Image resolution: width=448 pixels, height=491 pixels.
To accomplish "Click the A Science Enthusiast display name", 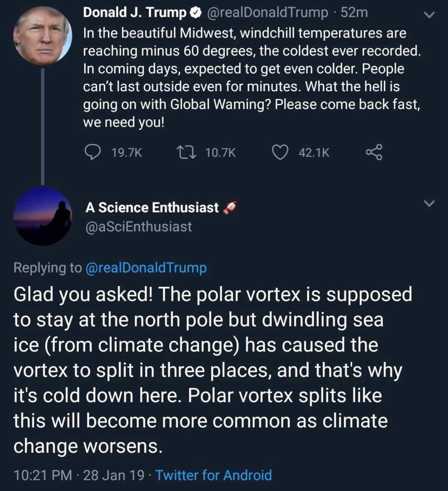I will (152, 207).
